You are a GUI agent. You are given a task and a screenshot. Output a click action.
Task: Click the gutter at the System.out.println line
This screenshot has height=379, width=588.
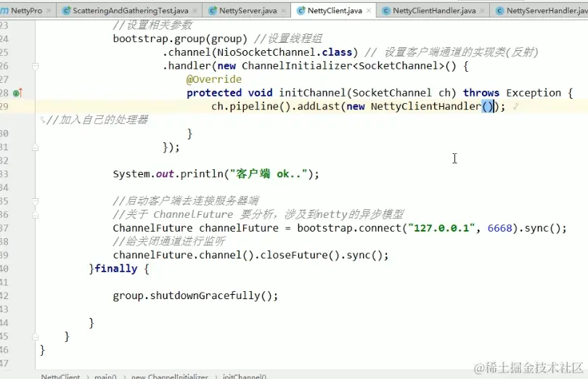pos(17,174)
